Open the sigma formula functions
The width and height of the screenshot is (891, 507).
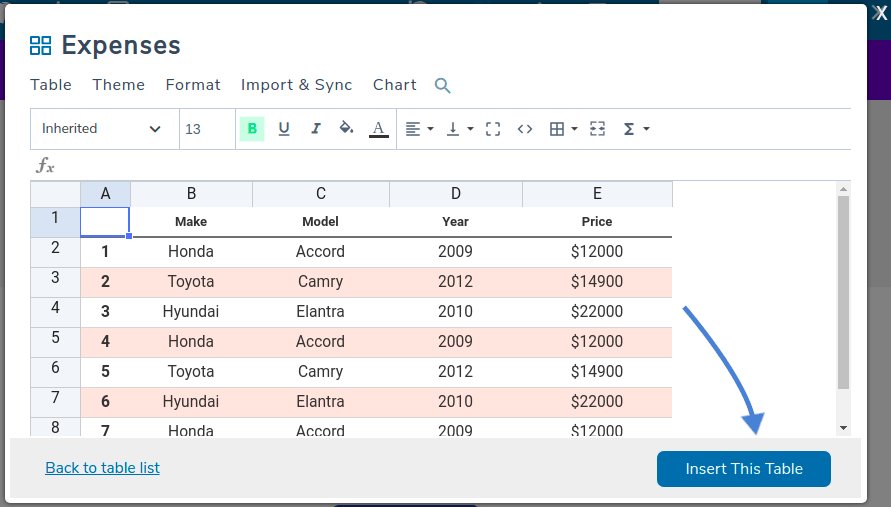tap(636, 129)
